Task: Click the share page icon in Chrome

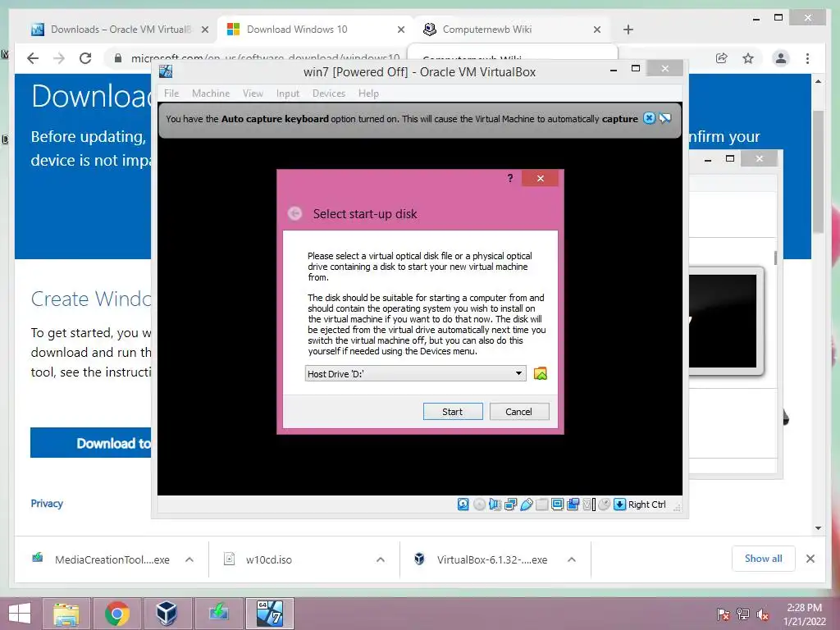Action: (x=722, y=58)
